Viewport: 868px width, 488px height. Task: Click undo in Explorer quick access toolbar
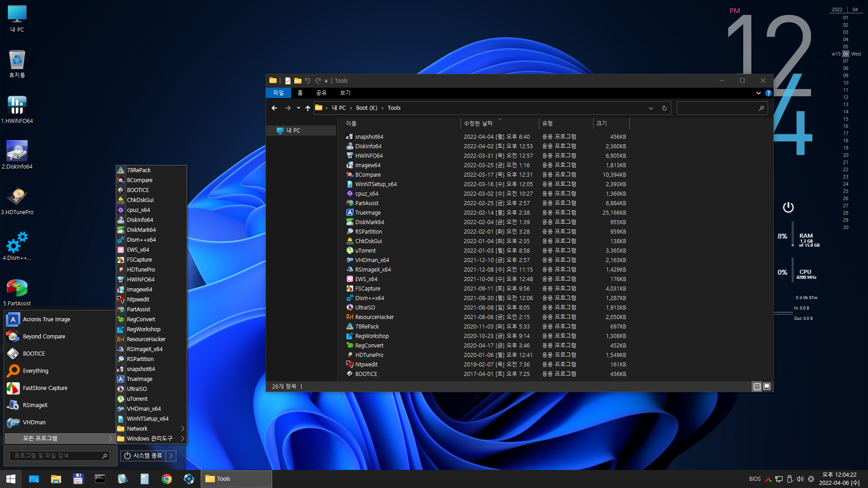(308, 81)
